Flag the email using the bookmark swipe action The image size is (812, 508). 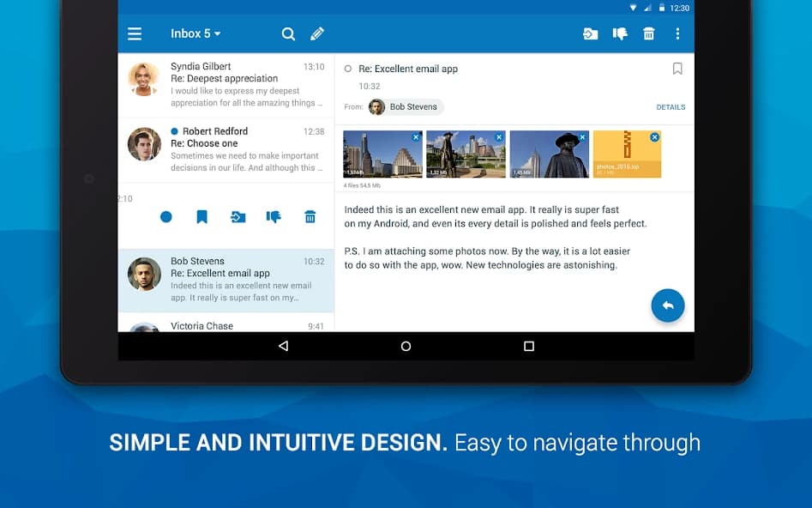point(201,217)
